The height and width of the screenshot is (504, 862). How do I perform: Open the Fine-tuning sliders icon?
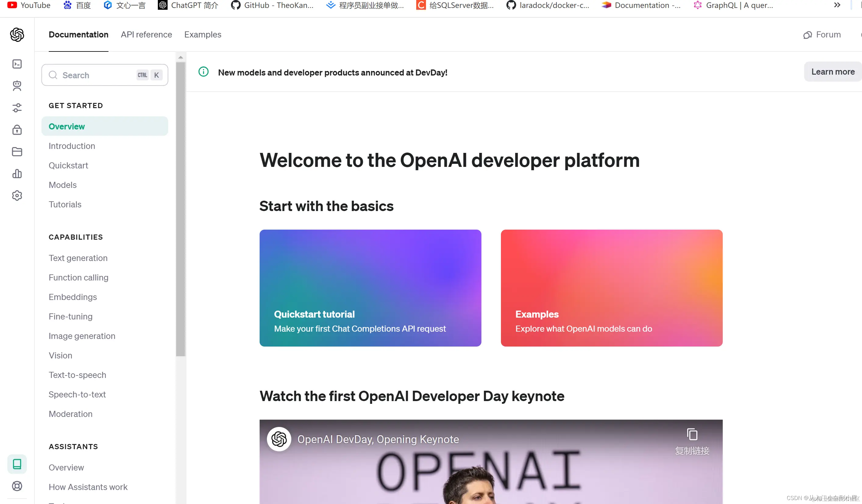tap(17, 108)
